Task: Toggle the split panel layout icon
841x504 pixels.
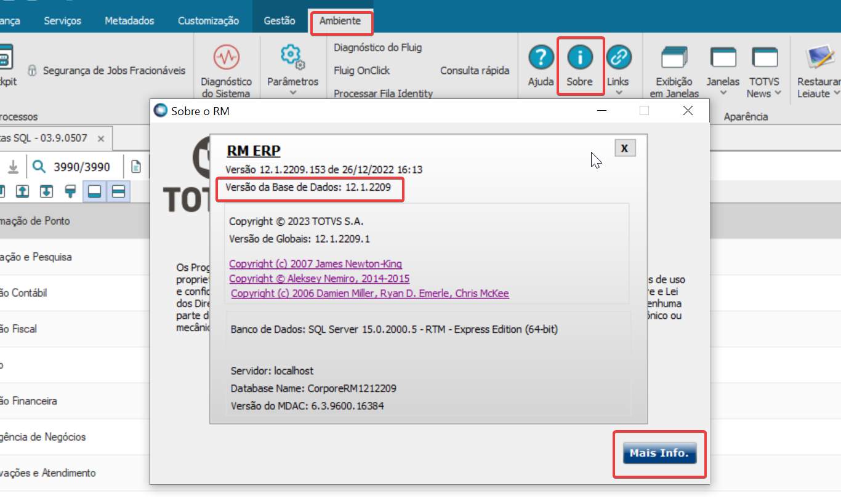Action: tap(118, 192)
